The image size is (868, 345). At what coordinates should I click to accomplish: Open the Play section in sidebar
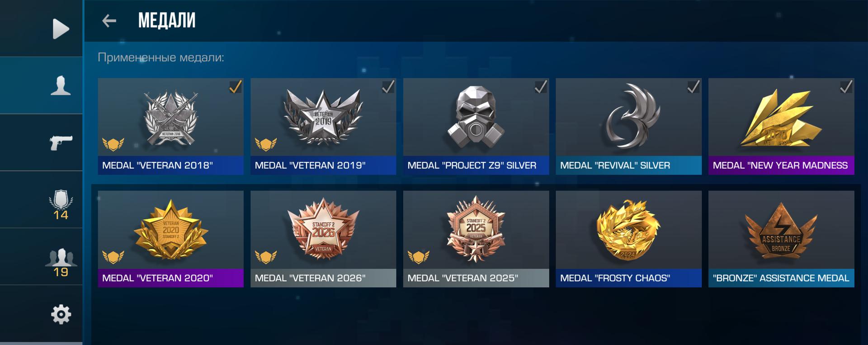[61, 29]
